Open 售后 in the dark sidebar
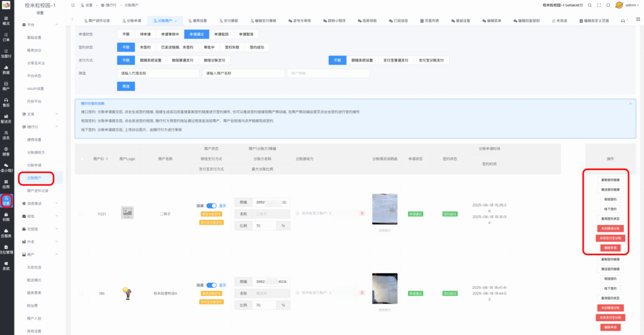Viewport: 644px width, 335px height. [6, 103]
